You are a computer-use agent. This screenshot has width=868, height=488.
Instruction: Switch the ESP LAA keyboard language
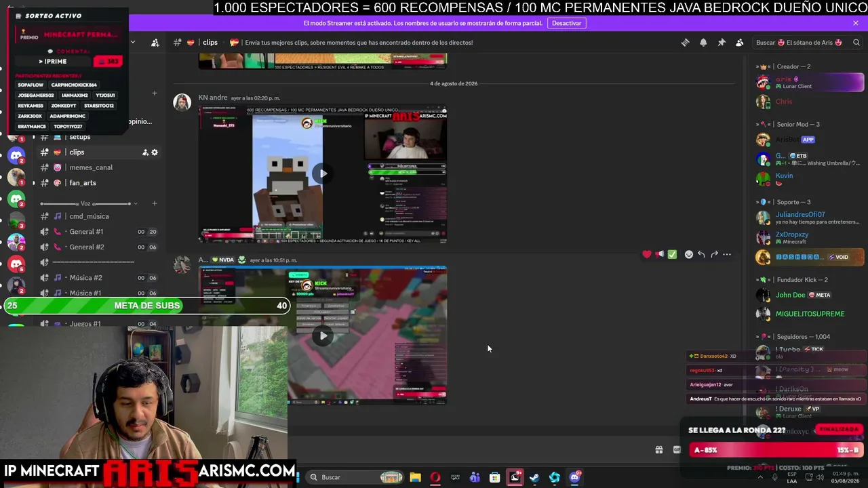click(x=792, y=478)
